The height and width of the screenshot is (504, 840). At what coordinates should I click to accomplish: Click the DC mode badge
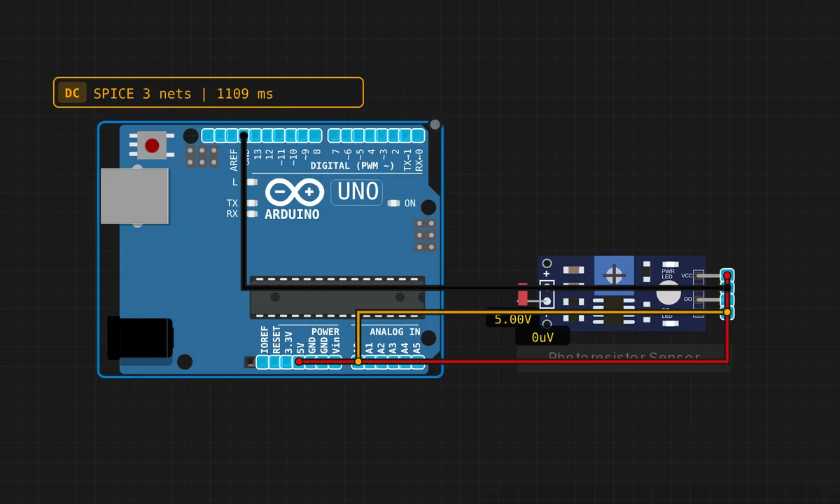(x=72, y=93)
